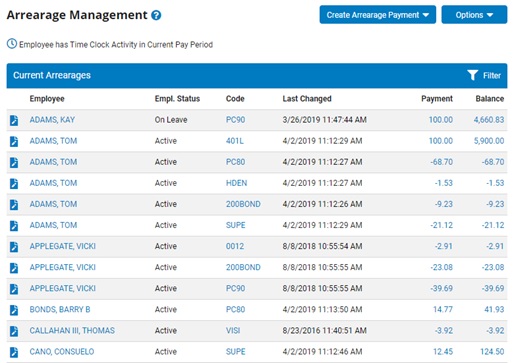Sort by the Balance column header
The height and width of the screenshot is (363, 514).
click(489, 99)
